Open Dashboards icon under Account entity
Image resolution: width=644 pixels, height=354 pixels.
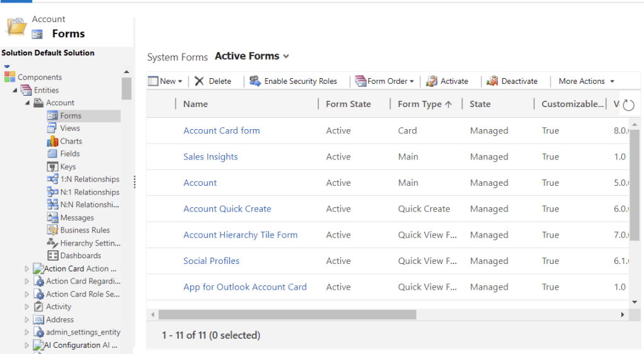[53, 256]
